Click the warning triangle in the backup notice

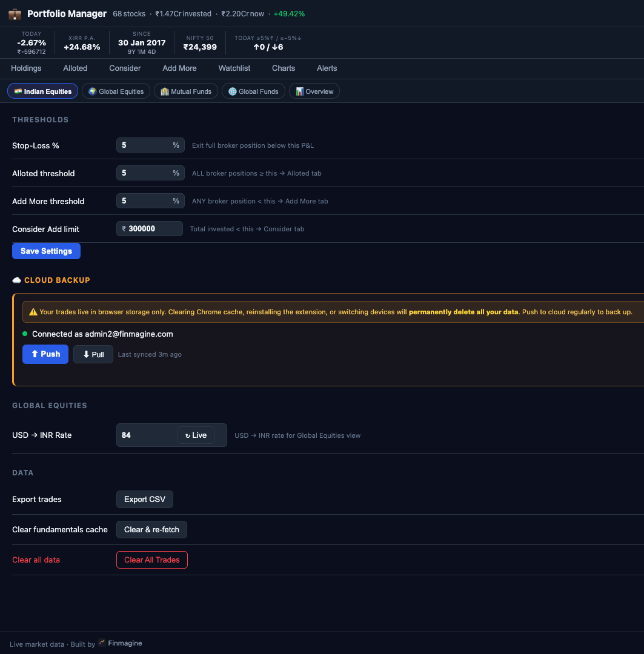pyautogui.click(x=32, y=311)
